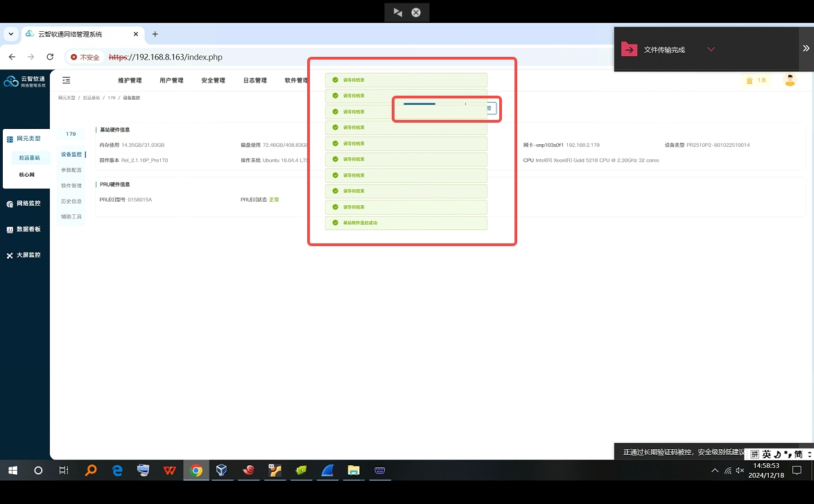Open Task View on the taskbar

click(x=63, y=470)
